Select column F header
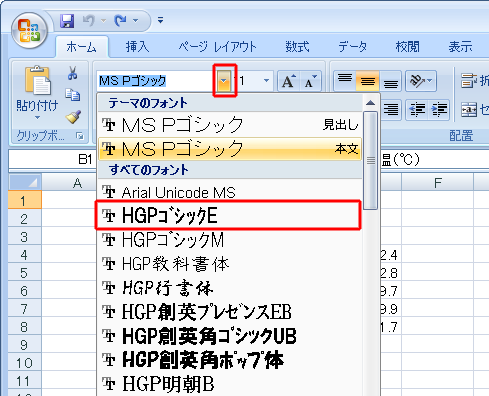489x396 pixels. 437,183
